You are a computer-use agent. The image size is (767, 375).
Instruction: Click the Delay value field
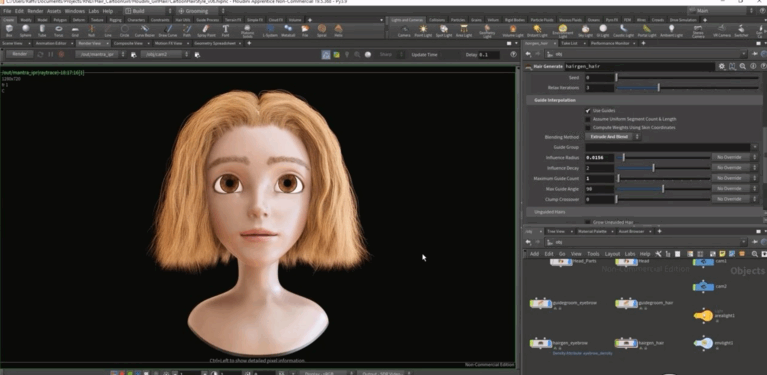click(489, 55)
